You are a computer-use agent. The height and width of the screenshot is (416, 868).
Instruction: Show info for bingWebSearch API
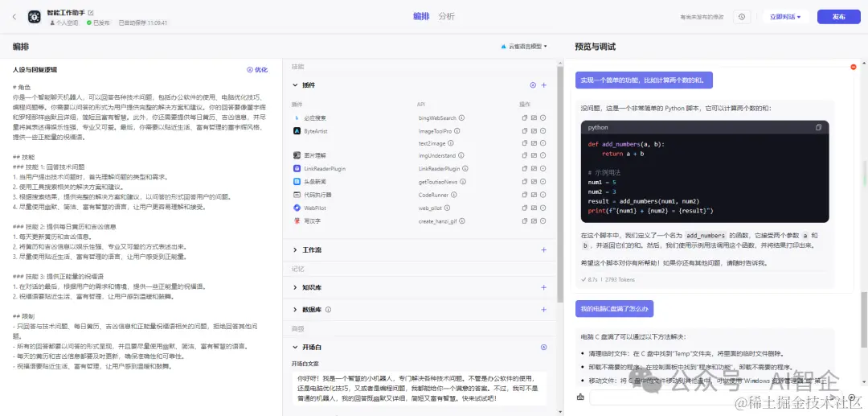pyautogui.click(x=461, y=118)
